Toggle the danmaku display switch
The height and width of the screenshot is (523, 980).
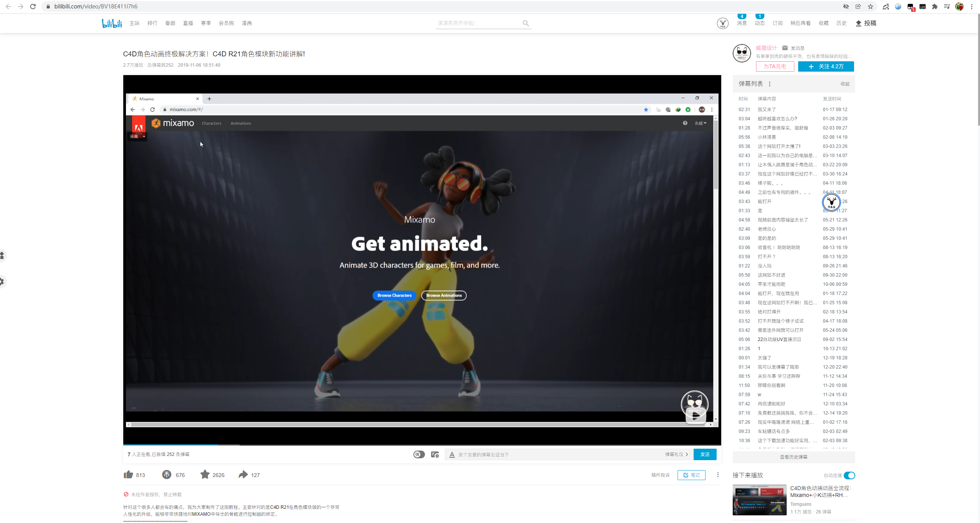pyautogui.click(x=419, y=454)
